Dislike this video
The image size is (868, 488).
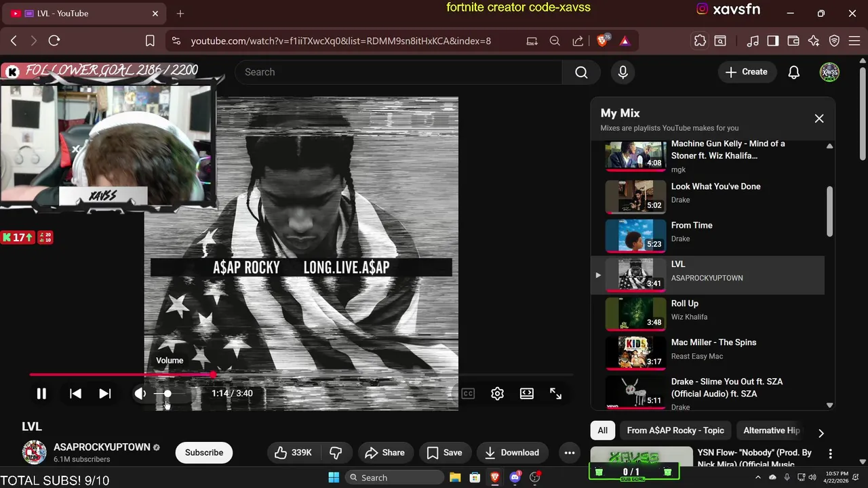(x=336, y=453)
